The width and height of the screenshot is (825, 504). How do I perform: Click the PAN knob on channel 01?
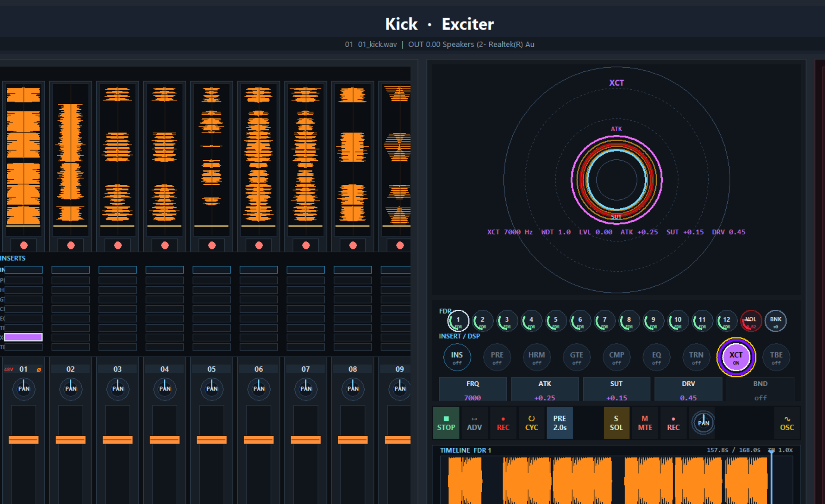point(24,389)
